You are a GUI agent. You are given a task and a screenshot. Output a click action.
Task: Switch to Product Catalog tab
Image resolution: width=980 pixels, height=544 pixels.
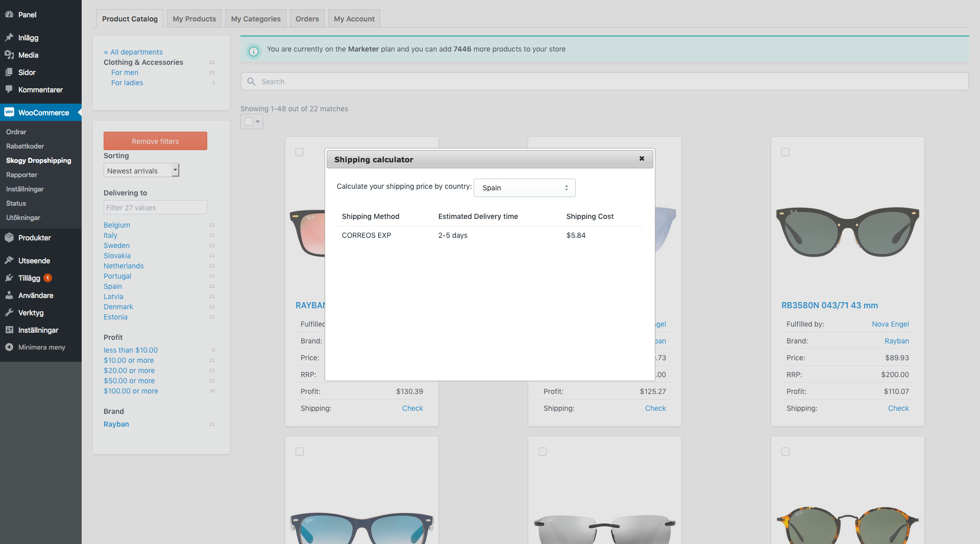coord(130,19)
